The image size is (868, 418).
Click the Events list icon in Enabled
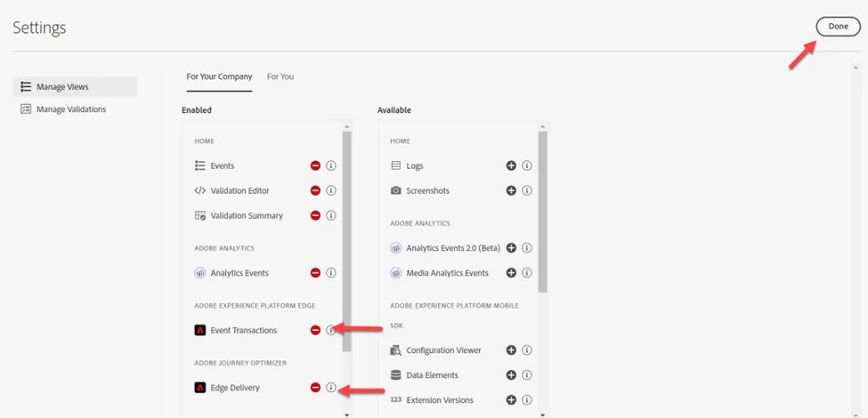200,166
